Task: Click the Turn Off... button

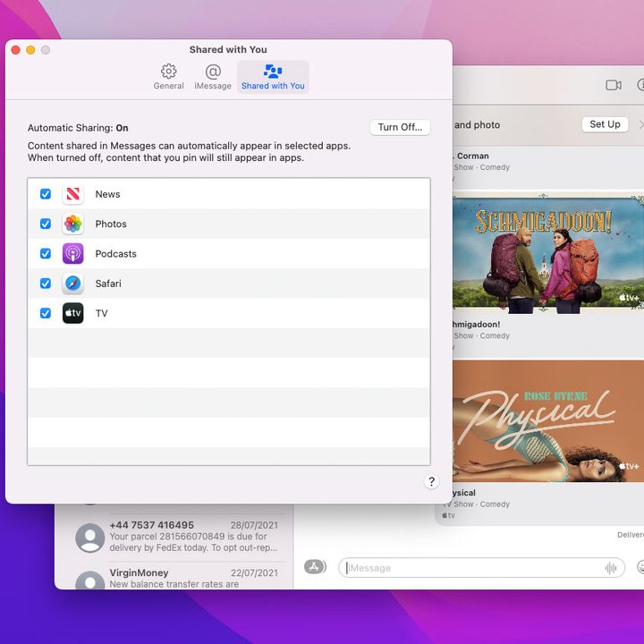Action: (400, 127)
